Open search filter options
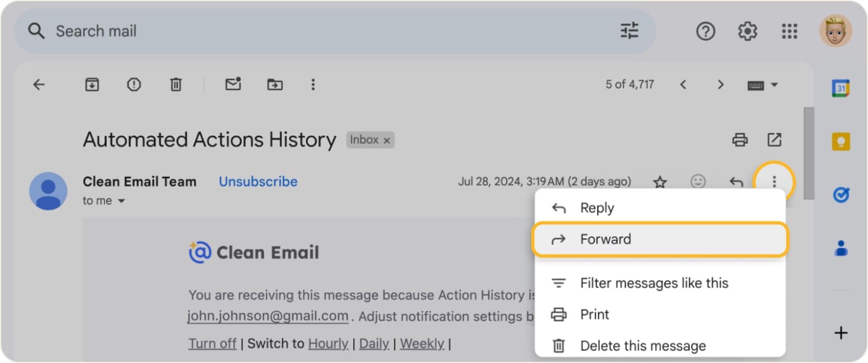Viewport: 868px width, 363px height. pos(629,31)
